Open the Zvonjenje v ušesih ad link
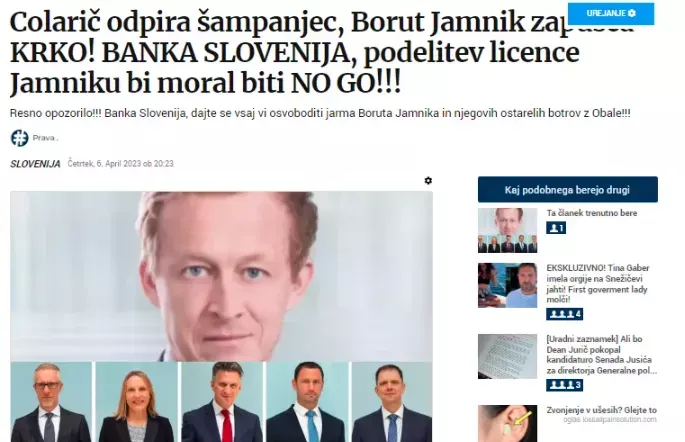This screenshot has height=442, width=685. (x=602, y=410)
